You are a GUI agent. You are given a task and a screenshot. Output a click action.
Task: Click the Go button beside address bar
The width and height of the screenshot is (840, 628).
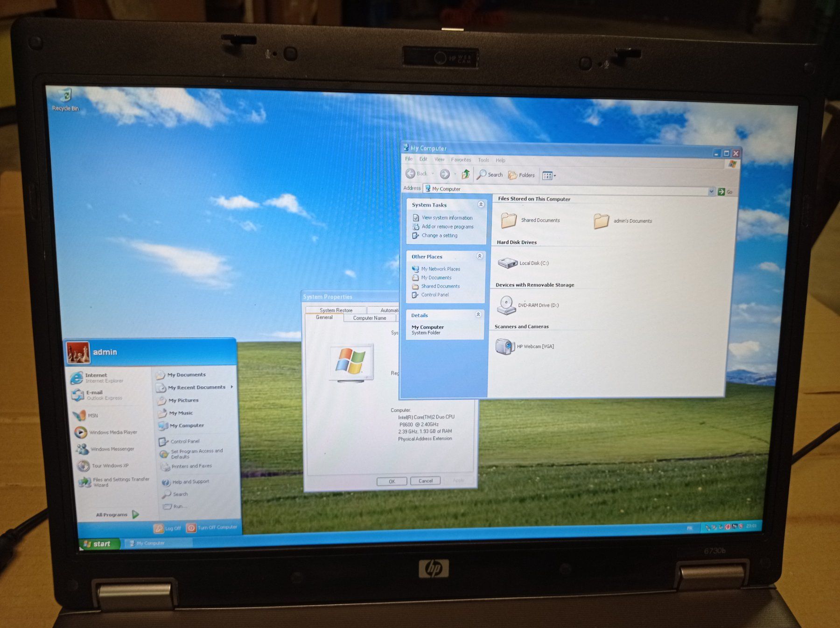pos(725,192)
